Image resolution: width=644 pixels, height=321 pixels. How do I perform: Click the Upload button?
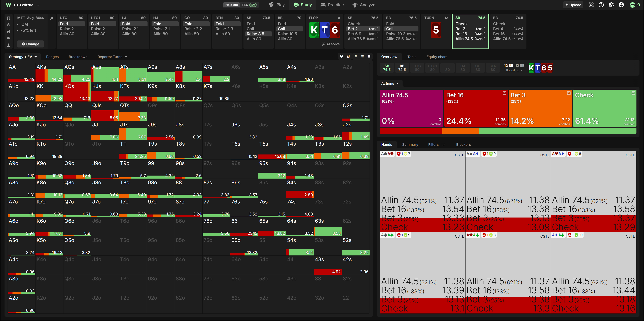(x=573, y=5)
